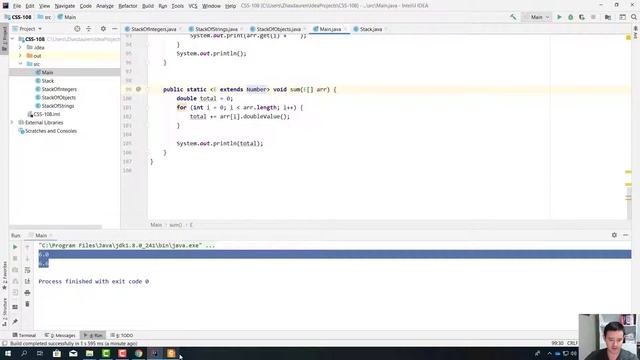Click the Main tab in the Run panel
This screenshot has width=640, height=360.
point(41,236)
